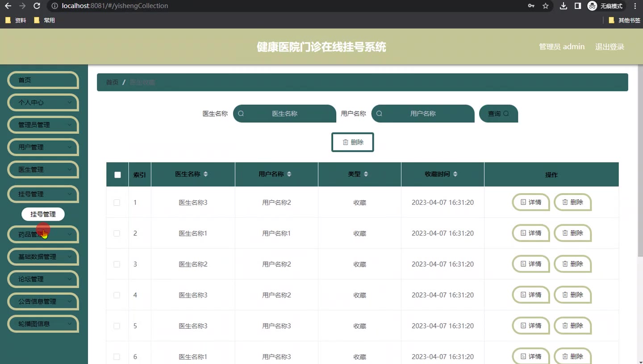The height and width of the screenshot is (364, 643).
Task: Check the checkbox for row 5
Action: coord(117,326)
